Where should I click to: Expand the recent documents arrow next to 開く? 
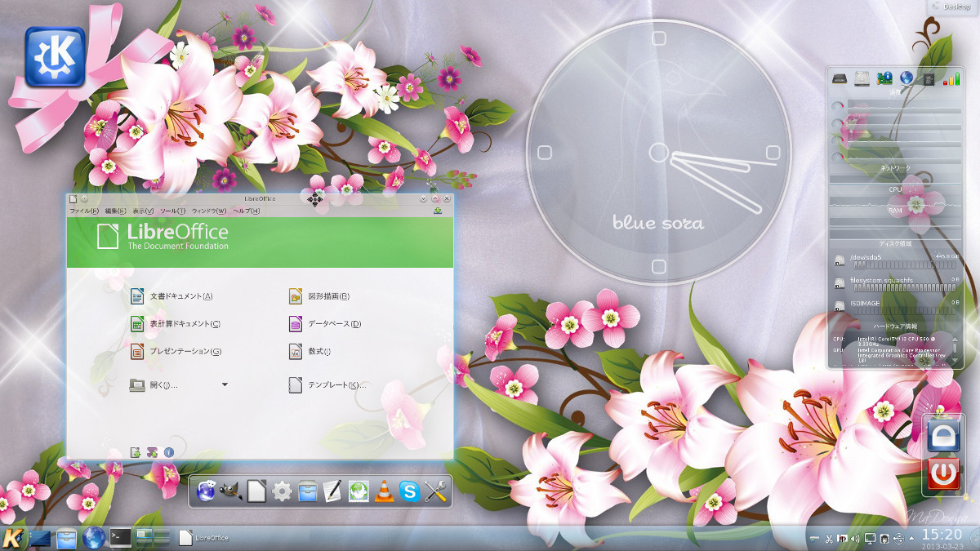pos(225,384)
